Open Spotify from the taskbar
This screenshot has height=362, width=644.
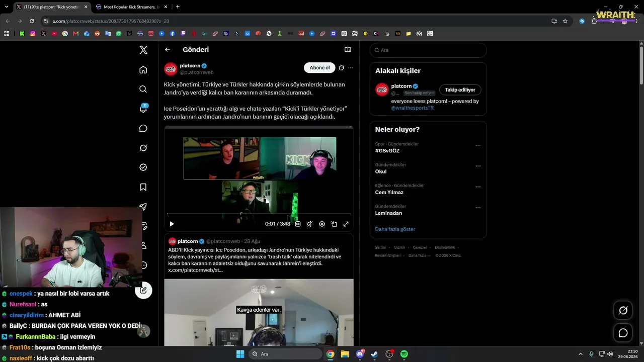coord(404,354)
